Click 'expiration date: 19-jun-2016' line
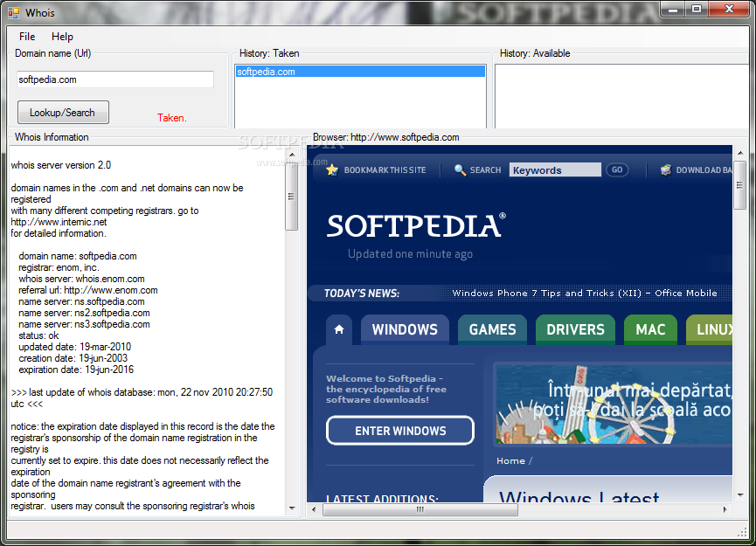This screenshot has height=546, width=756. 76,370
